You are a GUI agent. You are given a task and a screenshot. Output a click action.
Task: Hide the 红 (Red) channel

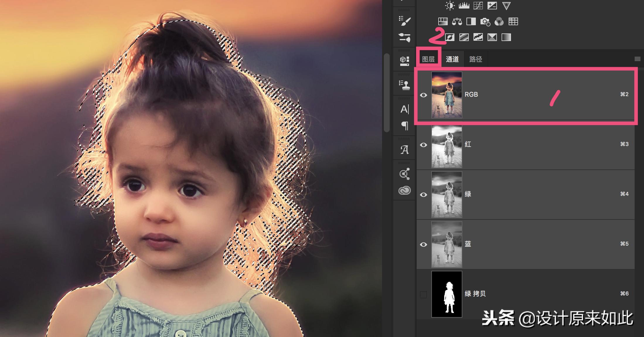pos(423,145)
